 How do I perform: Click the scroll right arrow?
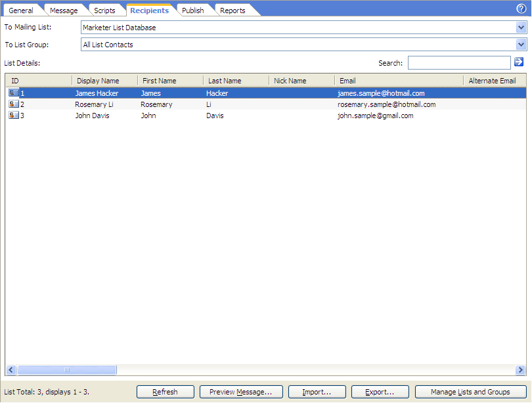click(x=520, y=370)
